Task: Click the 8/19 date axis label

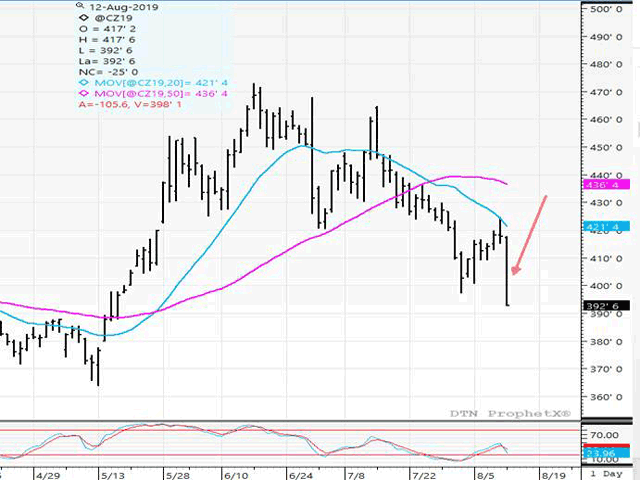Action: click(553, 476)
